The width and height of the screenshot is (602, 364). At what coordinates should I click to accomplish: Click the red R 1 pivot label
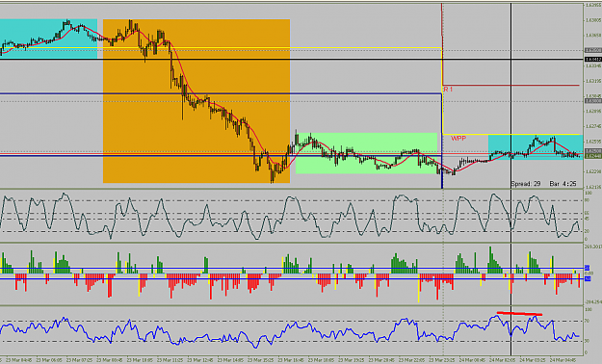click(449, 90)
